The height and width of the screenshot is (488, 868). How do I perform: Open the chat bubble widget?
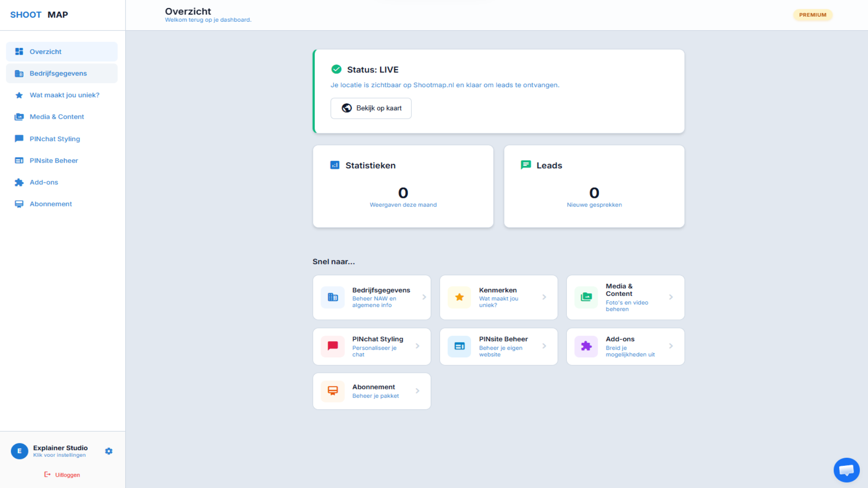click(846, 470)
